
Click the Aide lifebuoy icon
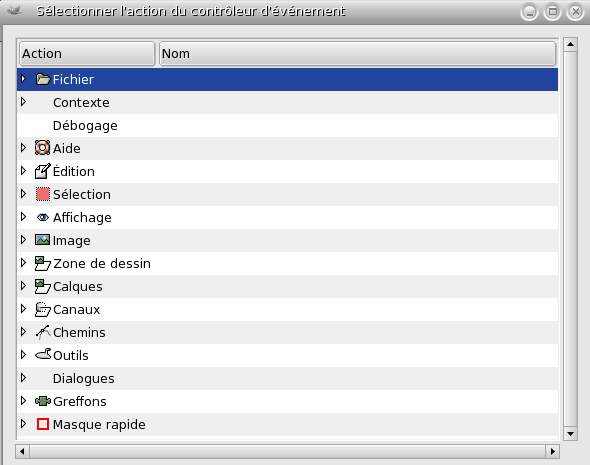pos(43,148)
